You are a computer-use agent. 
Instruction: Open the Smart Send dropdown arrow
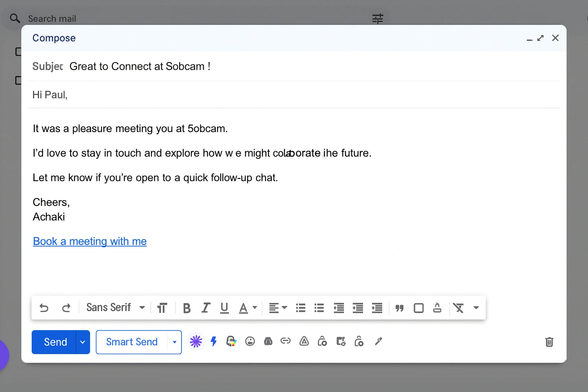175,342
